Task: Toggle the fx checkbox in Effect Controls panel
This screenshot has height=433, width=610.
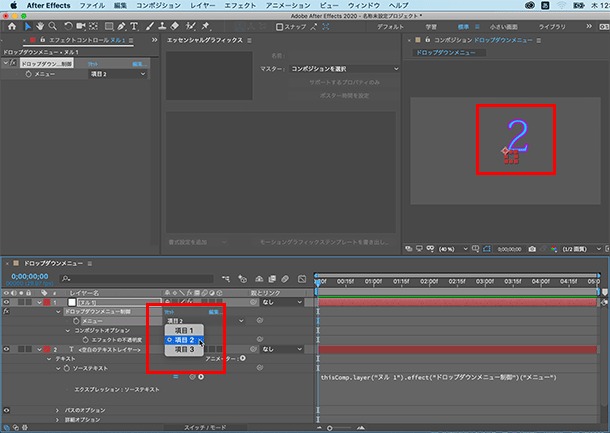Action: (13, 63)
